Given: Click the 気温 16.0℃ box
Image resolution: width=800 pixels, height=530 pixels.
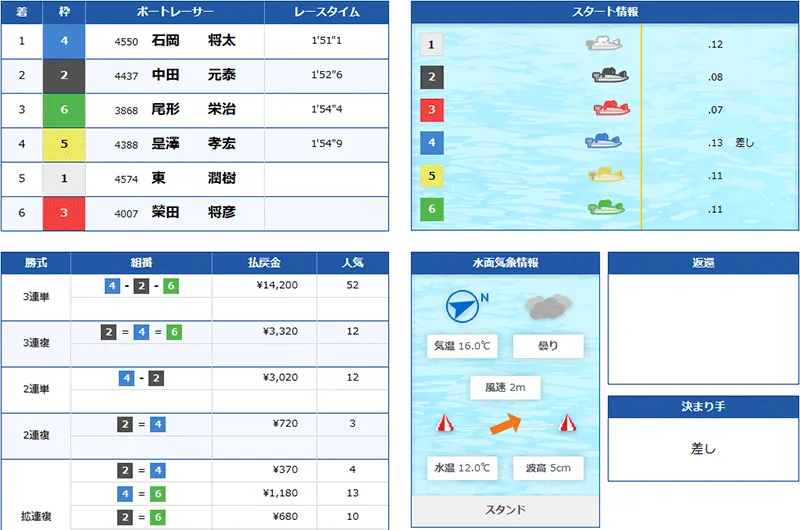Looking at the screenshot, I should click(x=462, y=346).
